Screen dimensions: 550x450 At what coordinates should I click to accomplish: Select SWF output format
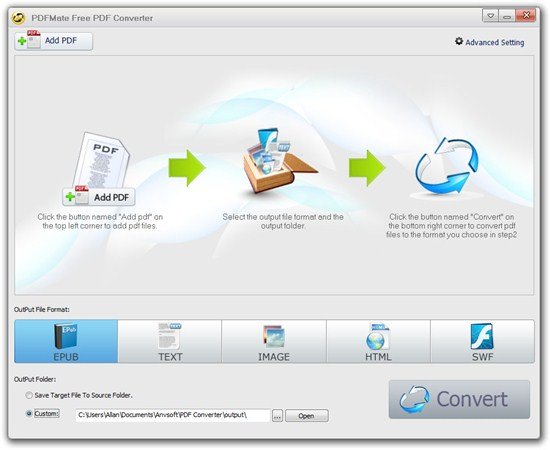[482, 341]
